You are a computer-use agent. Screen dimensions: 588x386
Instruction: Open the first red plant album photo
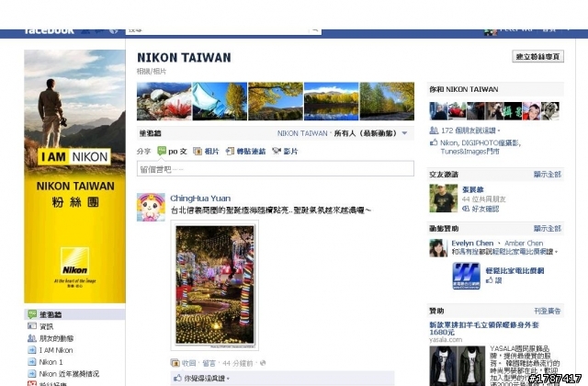[x=164, y=101]
